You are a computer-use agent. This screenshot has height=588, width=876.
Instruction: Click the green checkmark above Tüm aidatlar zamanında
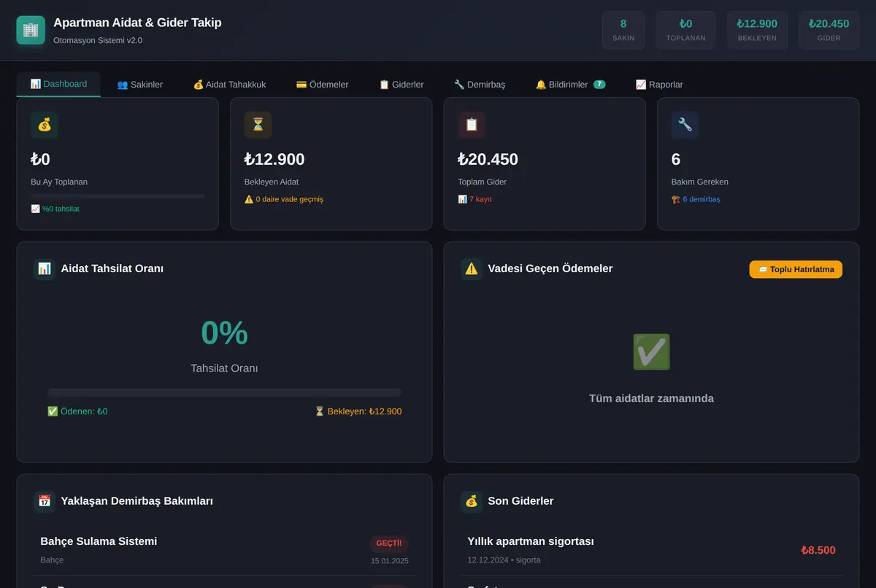pos(651,352)
